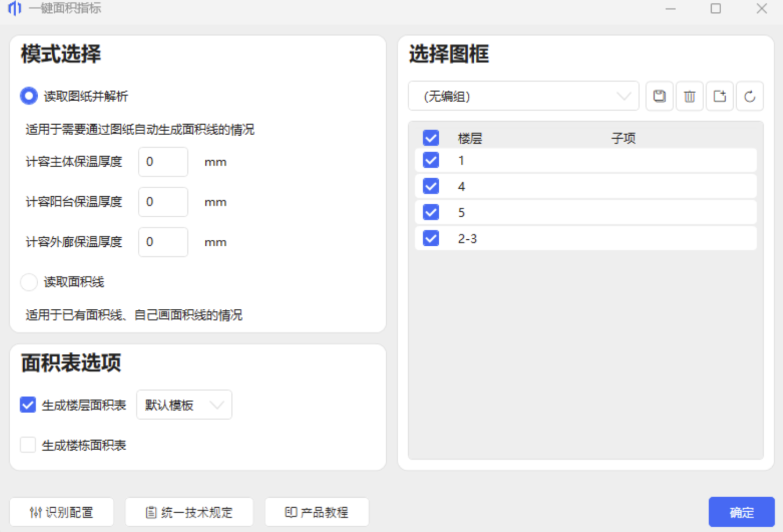
Task: Open 统一技术规定 document button
Action: coord(189,512)
